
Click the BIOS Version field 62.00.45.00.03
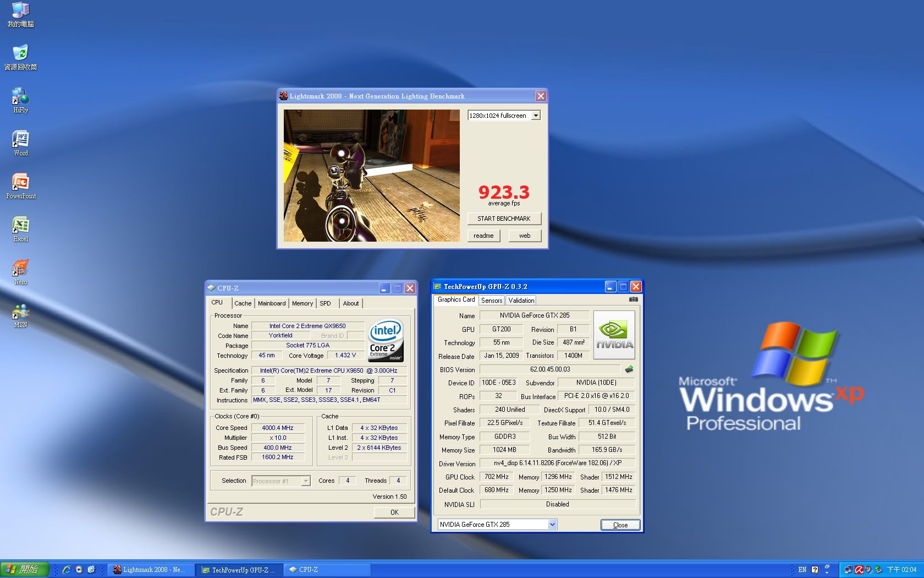coord(550,369)
